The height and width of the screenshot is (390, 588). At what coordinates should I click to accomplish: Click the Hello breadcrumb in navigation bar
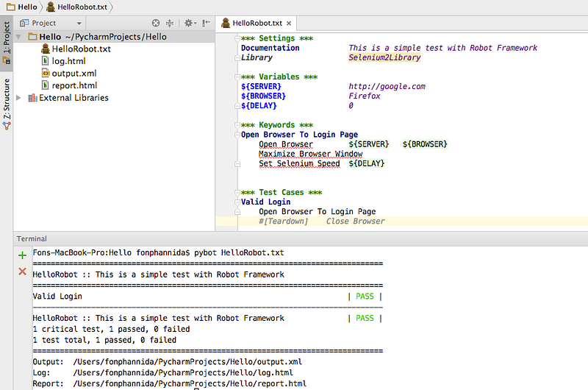(23, 7)
